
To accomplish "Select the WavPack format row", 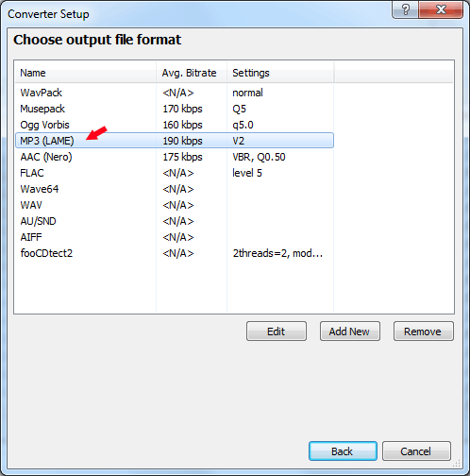I will pyautogui.click(x=175, y=93).
